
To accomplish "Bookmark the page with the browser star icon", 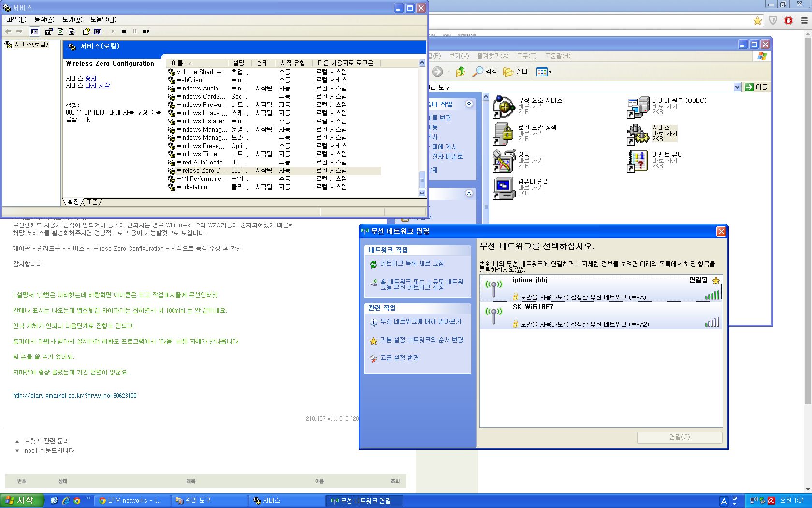I will tap(757, 20).
